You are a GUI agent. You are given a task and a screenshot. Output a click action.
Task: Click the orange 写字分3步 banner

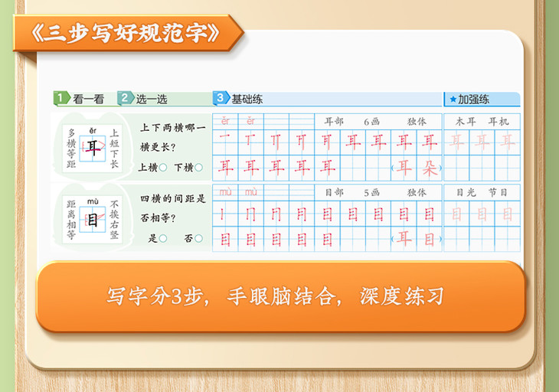(x=281, y=296)
